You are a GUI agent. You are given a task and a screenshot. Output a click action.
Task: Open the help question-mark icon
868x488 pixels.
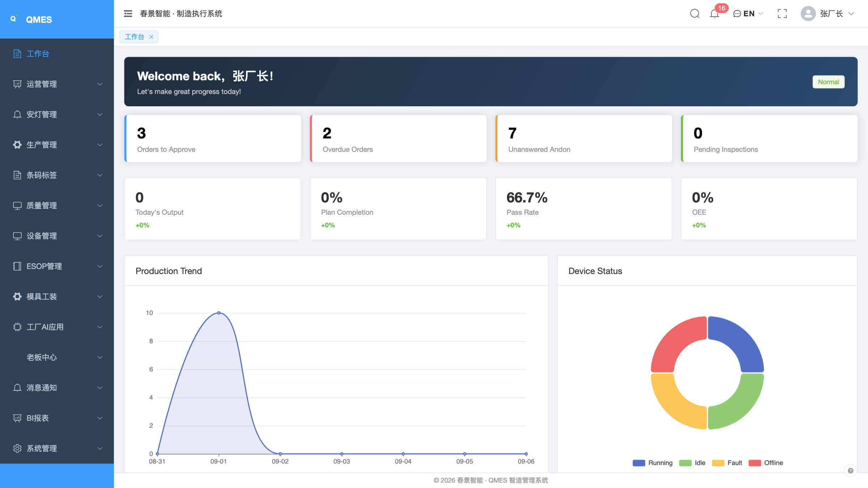pyautogui.click(x=851, y=471)
